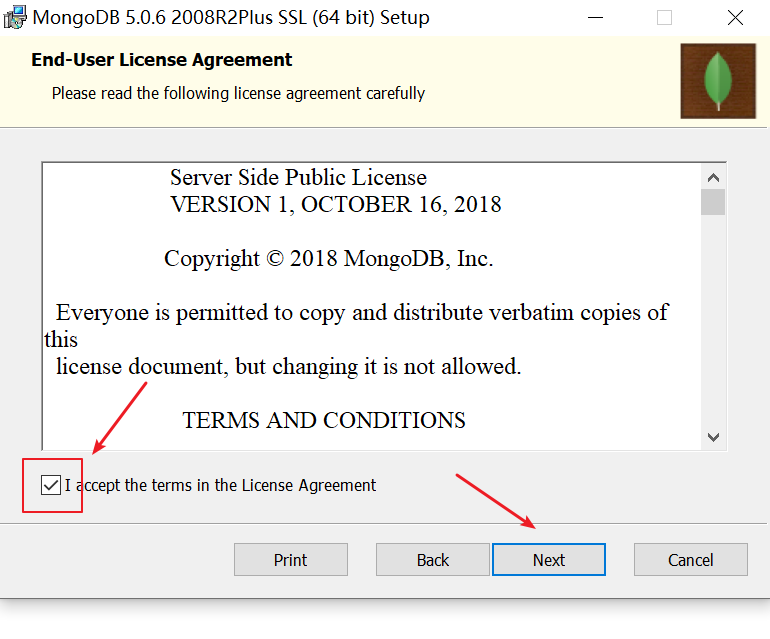Click 'Please read the following license' text

238,93
